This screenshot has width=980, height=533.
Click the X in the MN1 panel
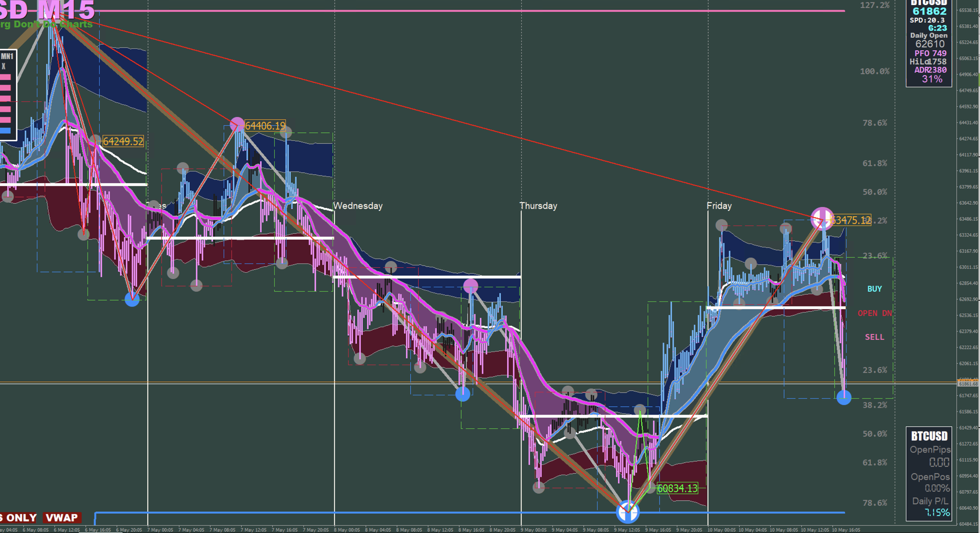point(3,66)
